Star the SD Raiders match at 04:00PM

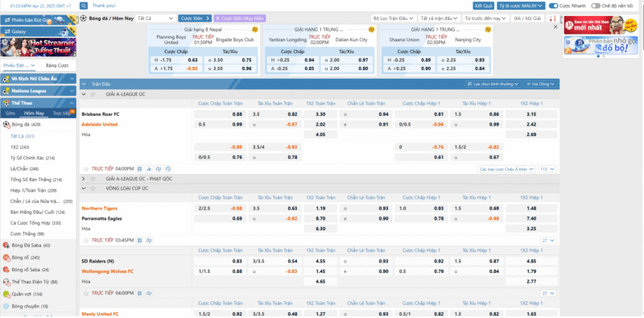point(86,293)
